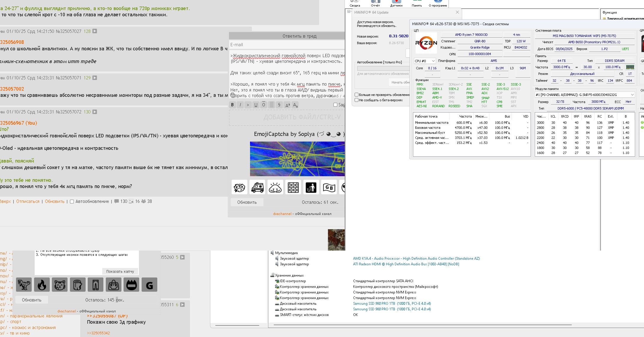
Task: Open the Память toolbar item
Action: (x=416, y=4)
